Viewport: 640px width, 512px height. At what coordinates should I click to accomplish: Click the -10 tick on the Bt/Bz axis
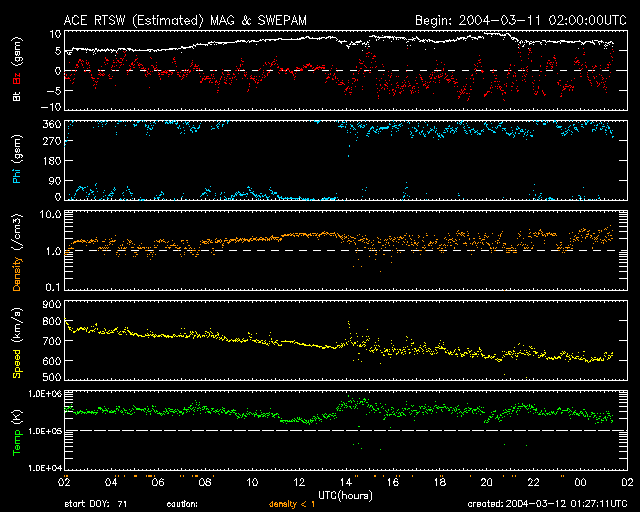(52, 107)
